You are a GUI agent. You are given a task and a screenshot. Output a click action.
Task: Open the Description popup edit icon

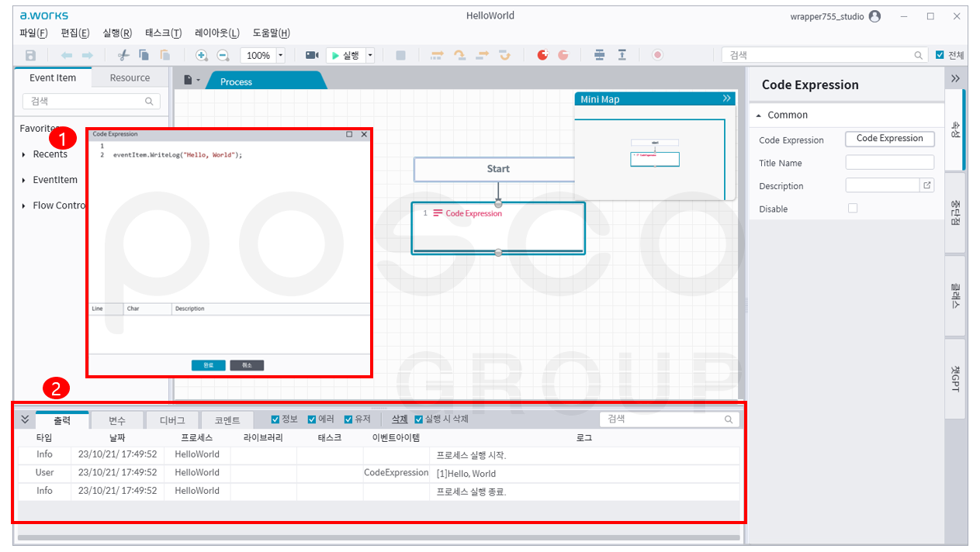click(927, 185)
